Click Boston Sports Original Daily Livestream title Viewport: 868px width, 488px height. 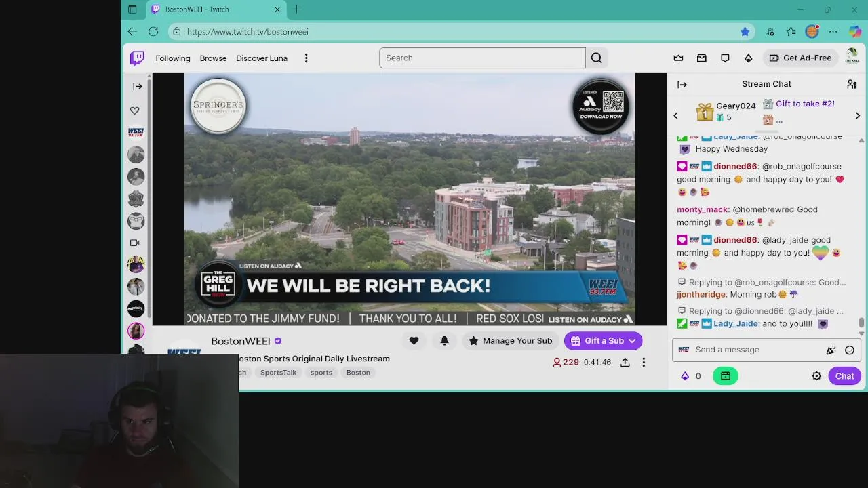pyautogui.click(x=314, y=359)
